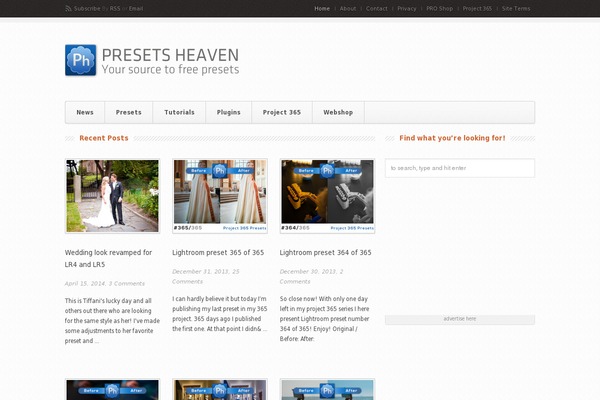Image resolution: width=600 pixels, height=400 pixels.
Task: Select the News tab
Action: [85, 112]
